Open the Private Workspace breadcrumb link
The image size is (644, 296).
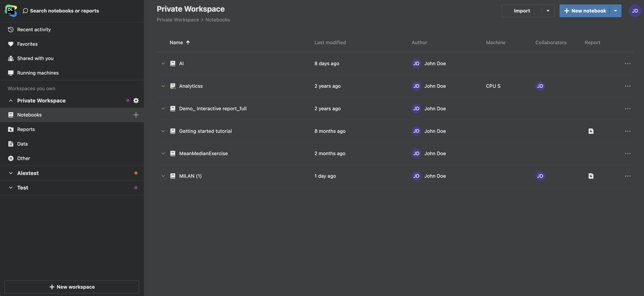point(178,20)
